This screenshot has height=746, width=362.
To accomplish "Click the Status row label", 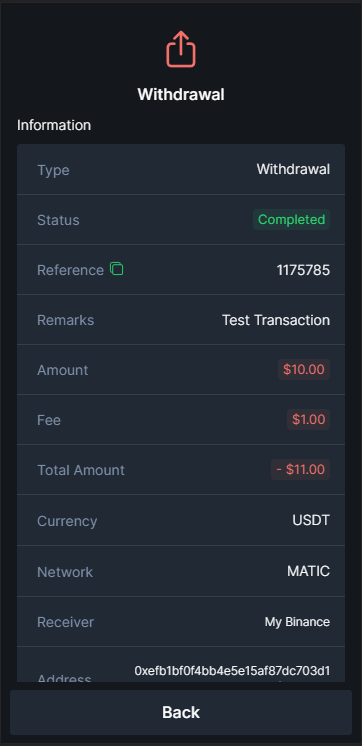I will [58, 220].
